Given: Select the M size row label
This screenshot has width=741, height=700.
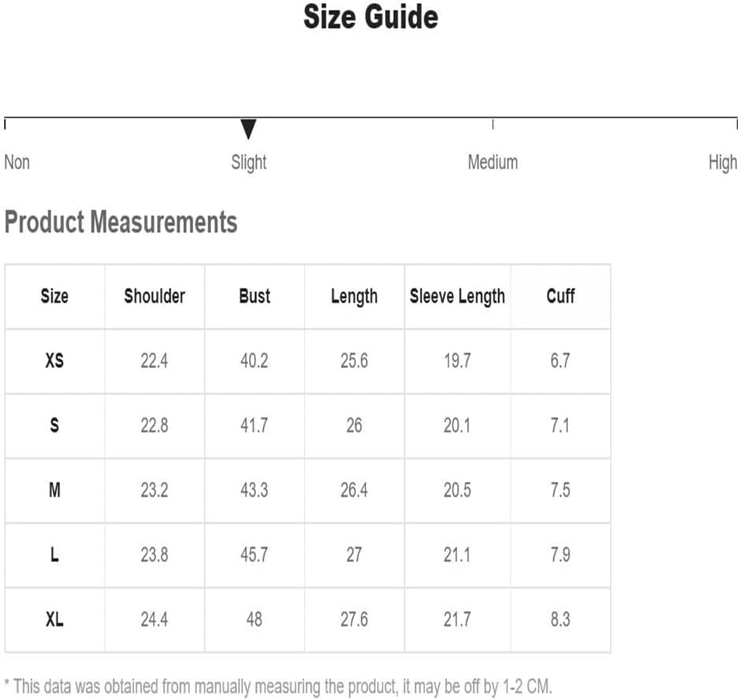Looking at the screenshot, I should pyautogui.click(x=54, y=490).
